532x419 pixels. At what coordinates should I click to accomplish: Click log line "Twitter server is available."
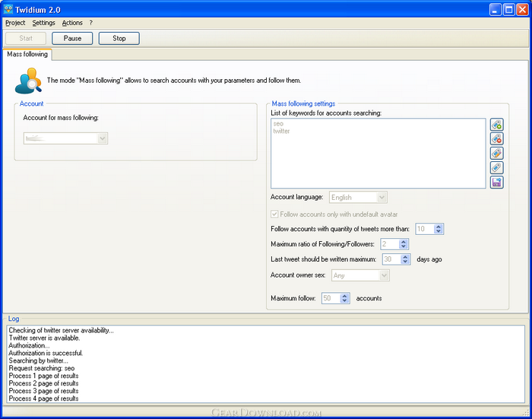[x=44, y=338]
